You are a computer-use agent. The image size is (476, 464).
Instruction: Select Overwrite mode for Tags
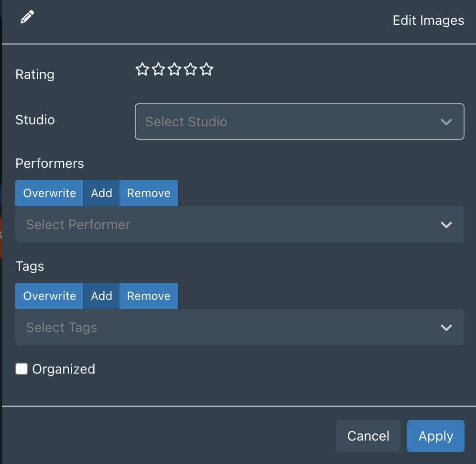[x=49, y=296]
